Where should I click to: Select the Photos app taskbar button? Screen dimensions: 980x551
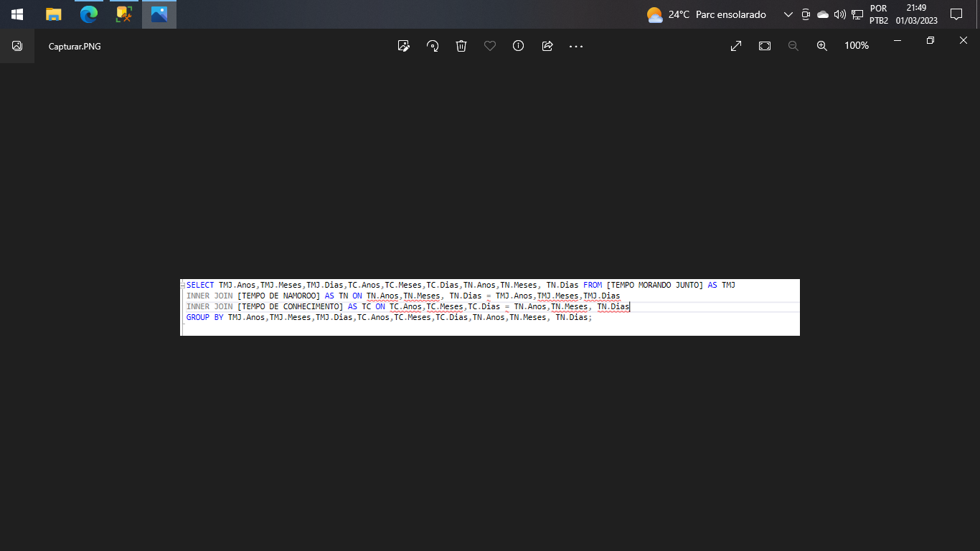159,14
